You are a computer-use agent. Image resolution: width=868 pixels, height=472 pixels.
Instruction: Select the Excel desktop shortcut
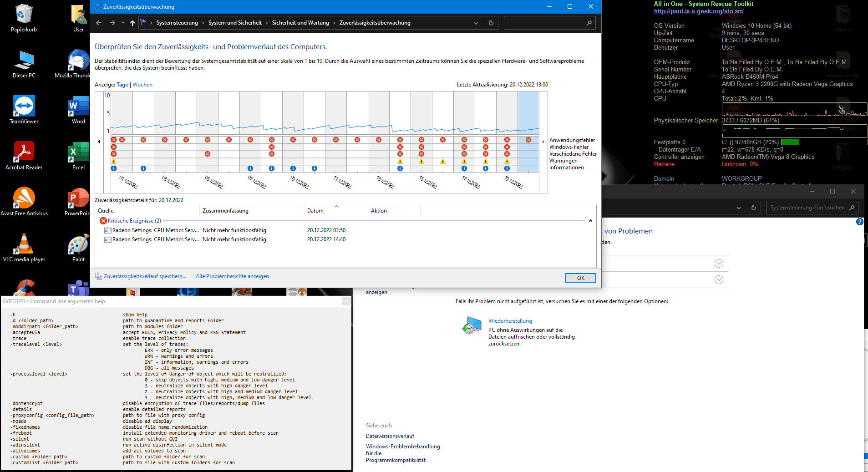(78, 156)
